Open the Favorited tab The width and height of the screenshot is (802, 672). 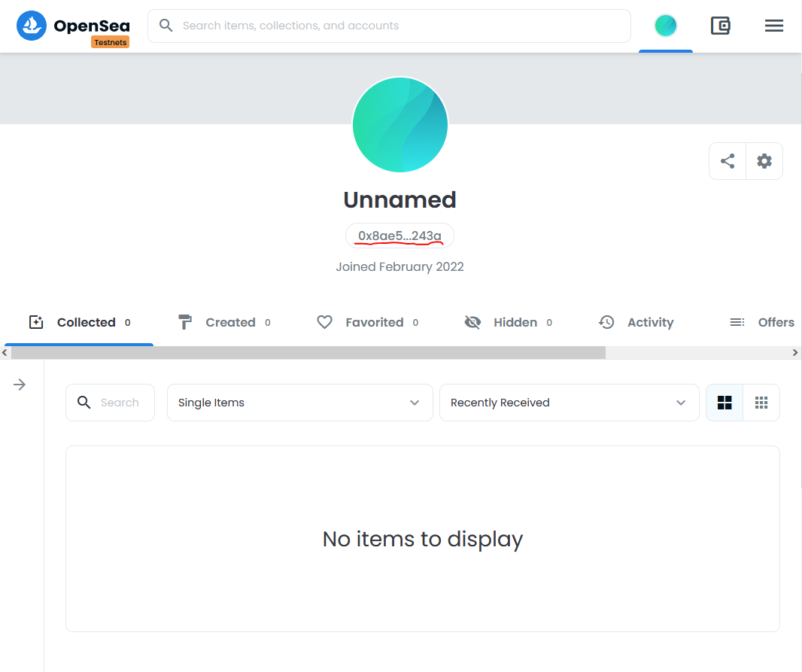367,322
